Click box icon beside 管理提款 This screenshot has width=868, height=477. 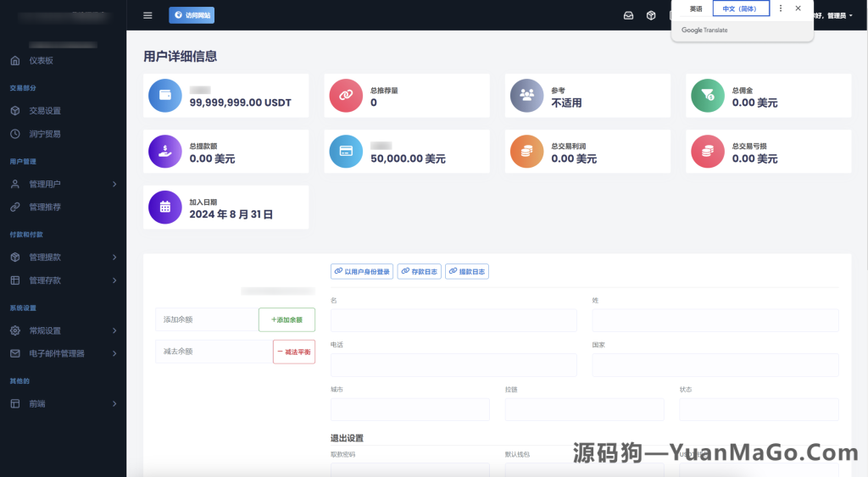point(15,257)
